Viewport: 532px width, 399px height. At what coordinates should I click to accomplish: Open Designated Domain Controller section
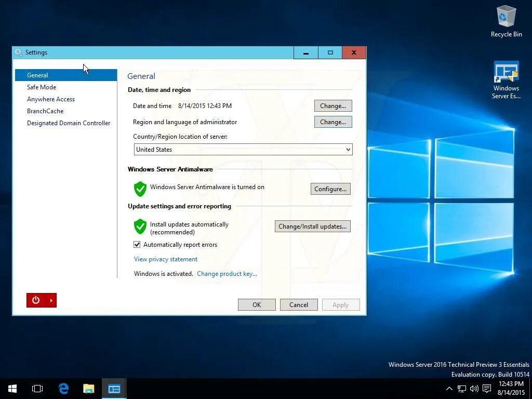tap(69, 123)
